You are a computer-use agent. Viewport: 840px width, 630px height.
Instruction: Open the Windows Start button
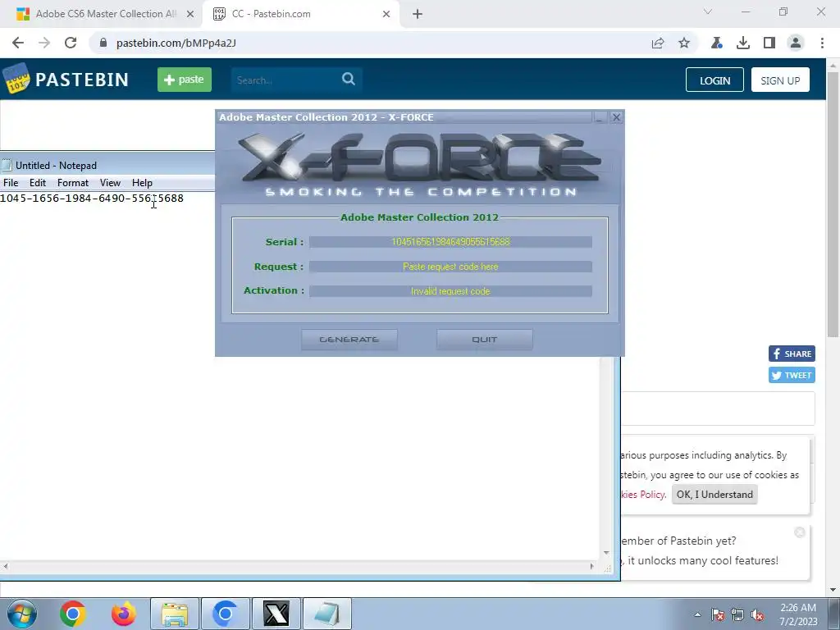point(22,614)
